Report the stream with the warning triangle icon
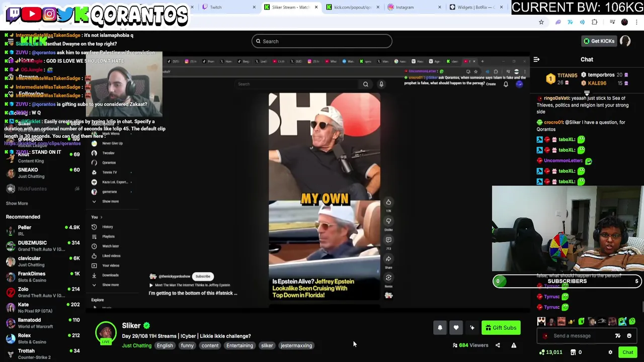 514,345
